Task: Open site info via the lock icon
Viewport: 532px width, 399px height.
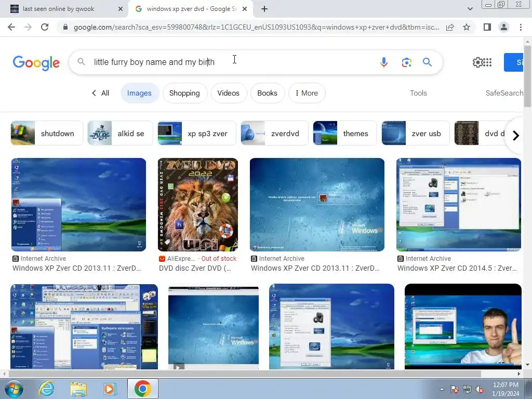Action: 65,27
